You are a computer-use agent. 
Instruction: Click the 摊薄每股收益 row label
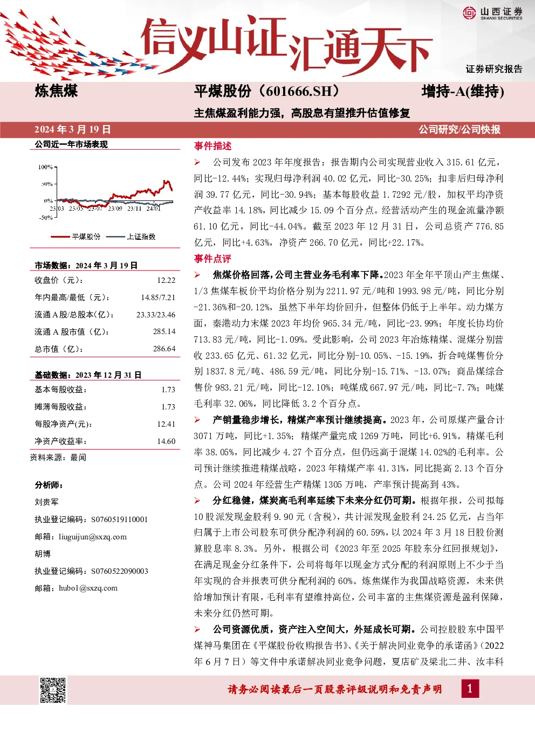[60, 407]
